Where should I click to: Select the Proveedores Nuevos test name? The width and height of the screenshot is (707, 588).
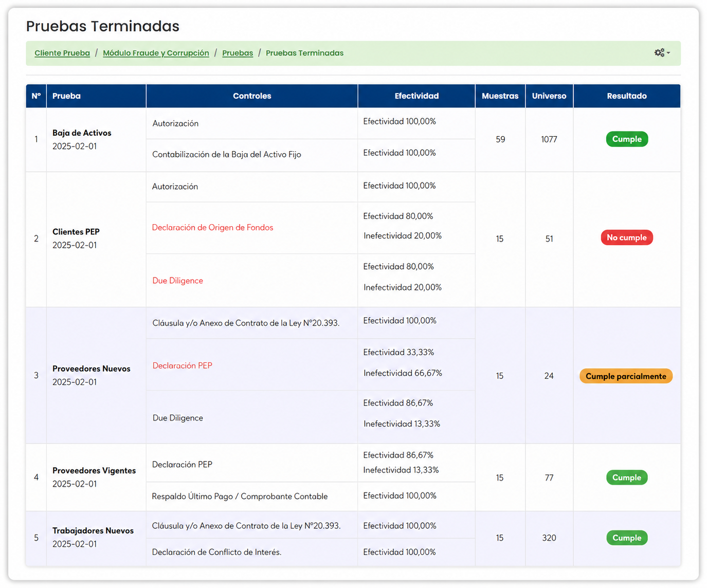[92, 369]
